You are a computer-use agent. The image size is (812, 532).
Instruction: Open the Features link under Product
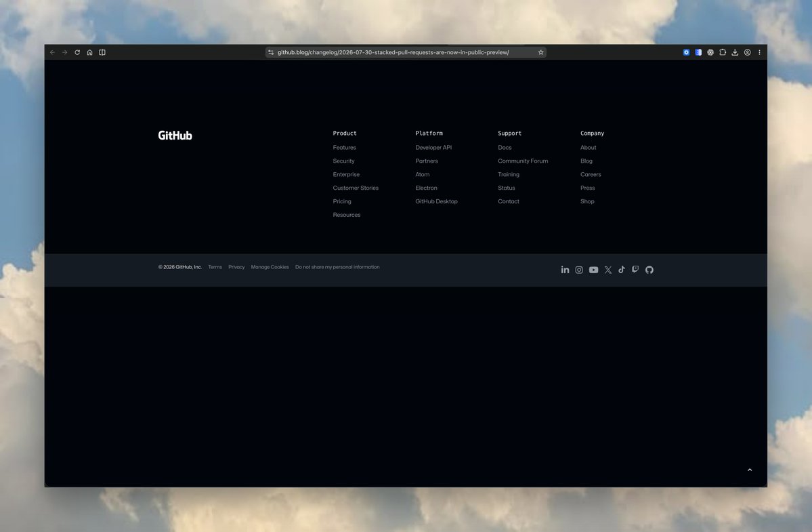click(345, 148)
